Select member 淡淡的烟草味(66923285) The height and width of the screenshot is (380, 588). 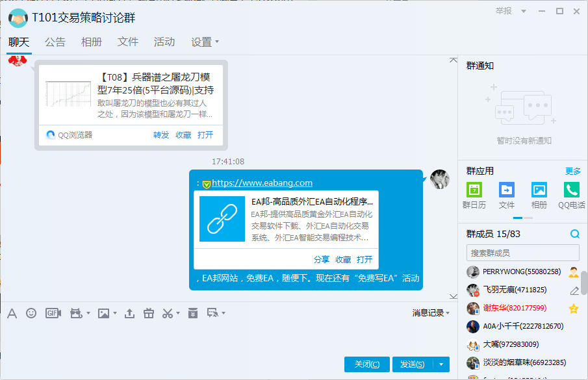pyautogui.click(x=523, y=362)
